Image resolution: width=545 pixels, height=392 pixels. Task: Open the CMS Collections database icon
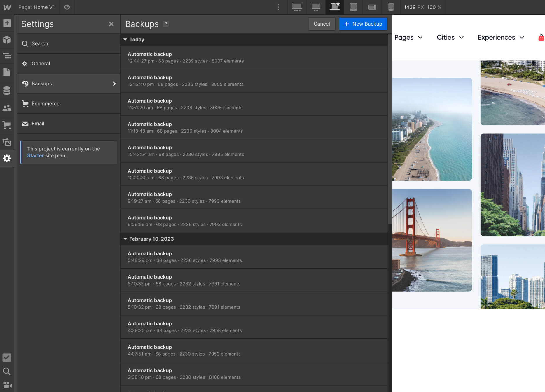7,90
